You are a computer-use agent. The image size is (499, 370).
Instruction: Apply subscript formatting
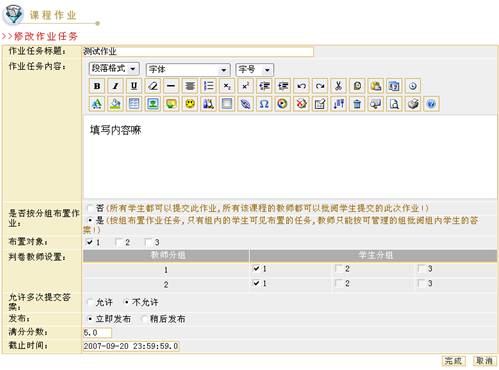point(227,86)
